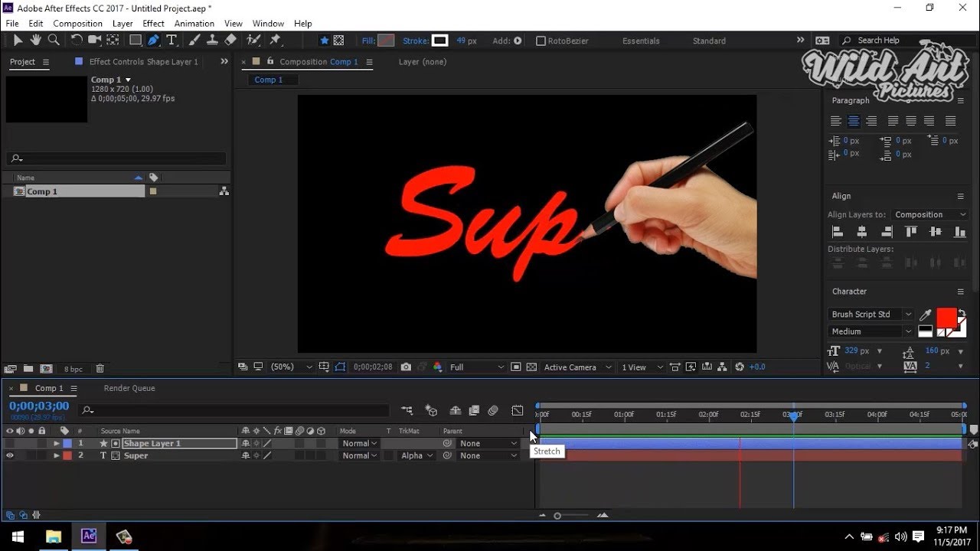Image resolution: width=980 pixels, height=551 pixels.
Task: Open the Effect menu
Action: [x=154, y=24]
